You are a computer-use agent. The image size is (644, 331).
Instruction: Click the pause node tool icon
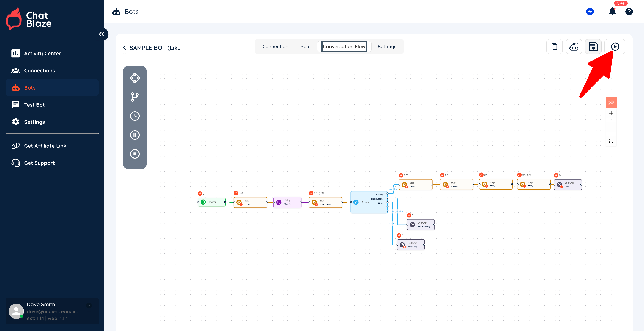(135, 135)
